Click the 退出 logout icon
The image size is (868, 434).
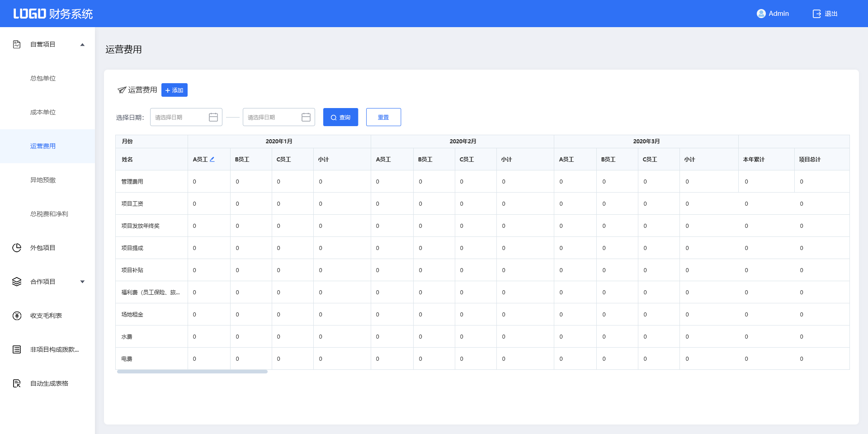coord(816,14)
